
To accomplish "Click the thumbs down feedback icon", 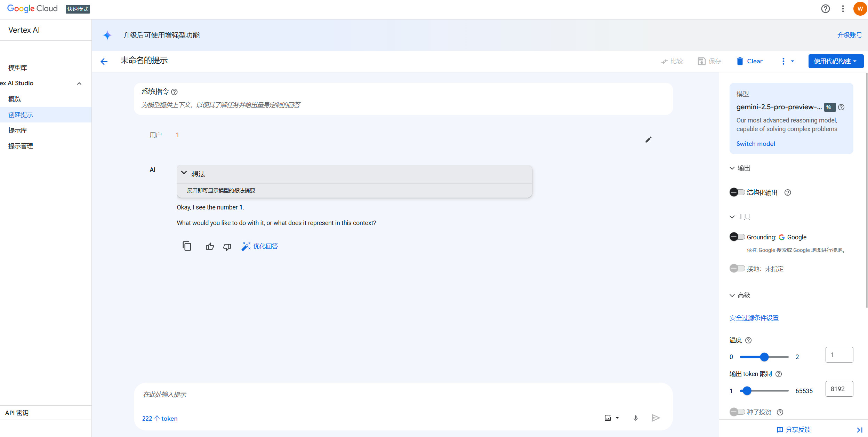I will [227, 247].
